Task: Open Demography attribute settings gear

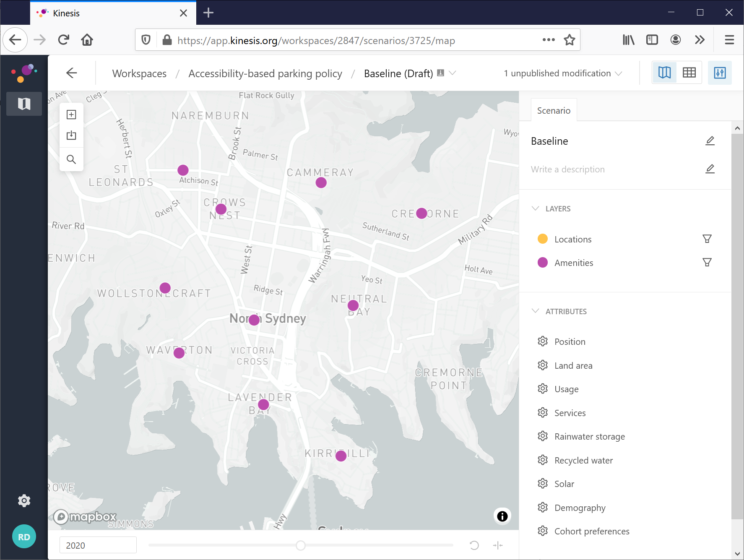Action: point(543,507)
